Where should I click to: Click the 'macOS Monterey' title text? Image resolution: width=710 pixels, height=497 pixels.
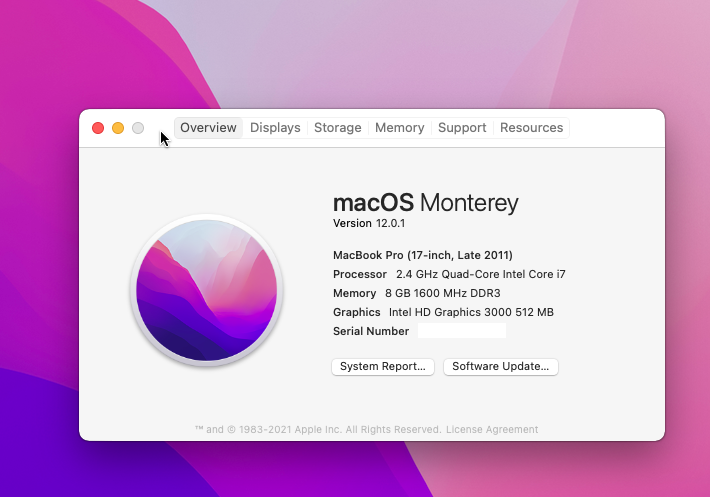(426, 202)
